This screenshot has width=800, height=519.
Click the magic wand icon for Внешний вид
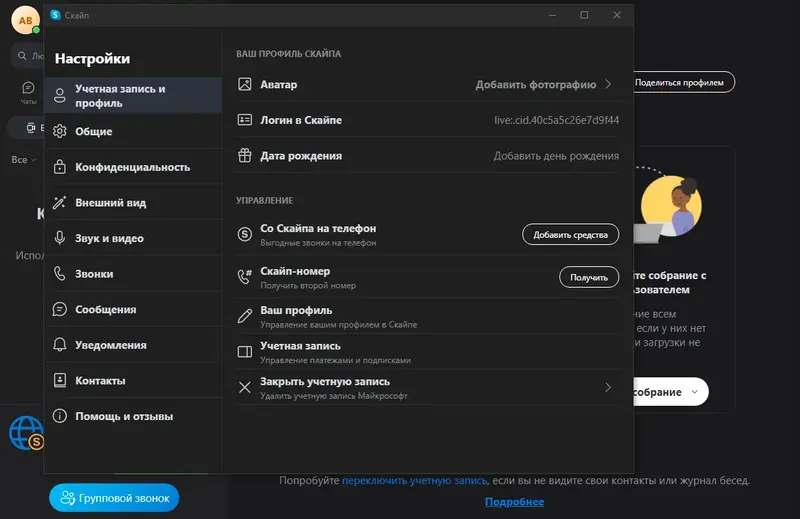click(x=60, y=203)
